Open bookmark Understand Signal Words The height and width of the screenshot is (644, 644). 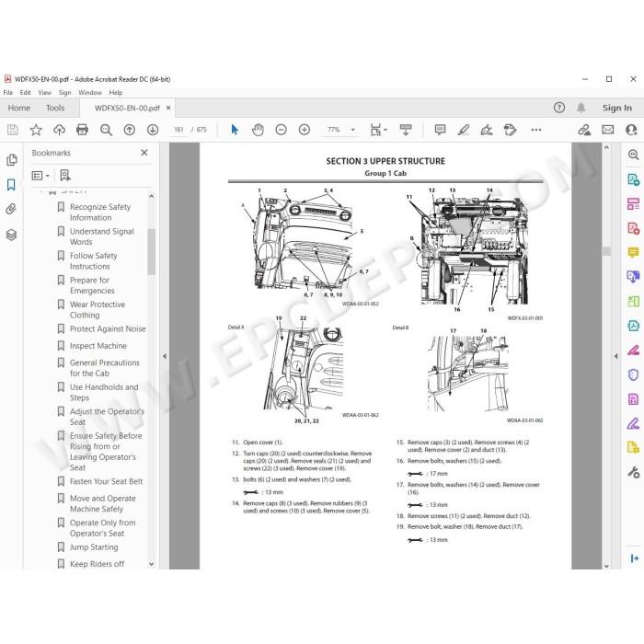pos(102,236)
